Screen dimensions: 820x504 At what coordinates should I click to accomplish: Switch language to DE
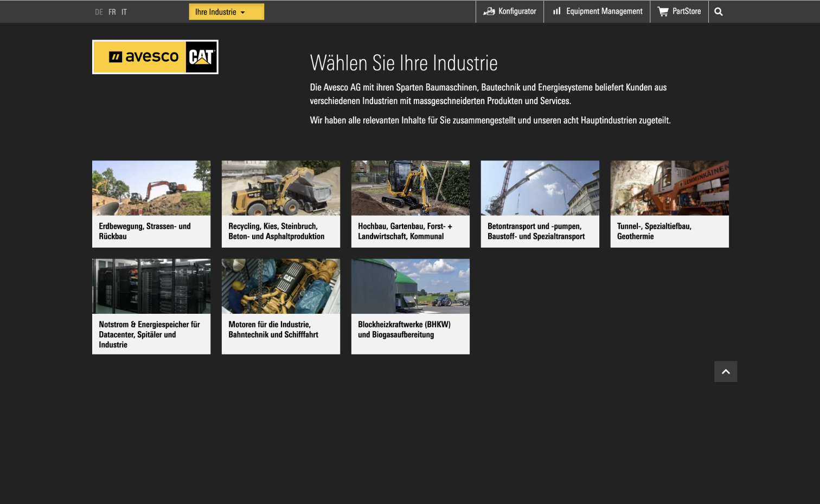(99, 12)
